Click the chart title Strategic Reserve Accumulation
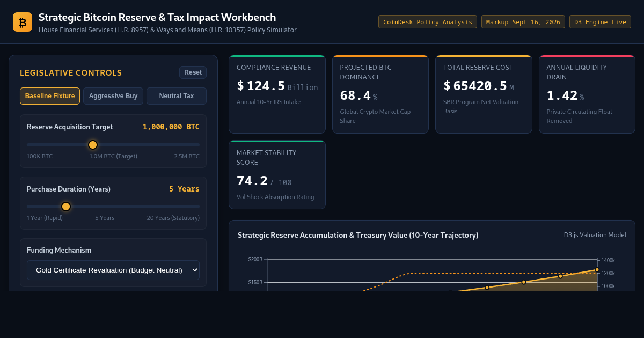The image size is (644, 338). click(358, 235)
